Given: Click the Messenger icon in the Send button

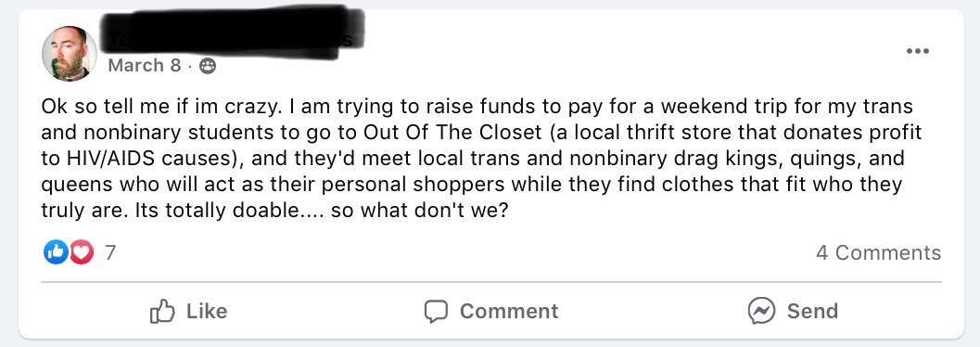Looking at the screenshot, I should 762,311.
